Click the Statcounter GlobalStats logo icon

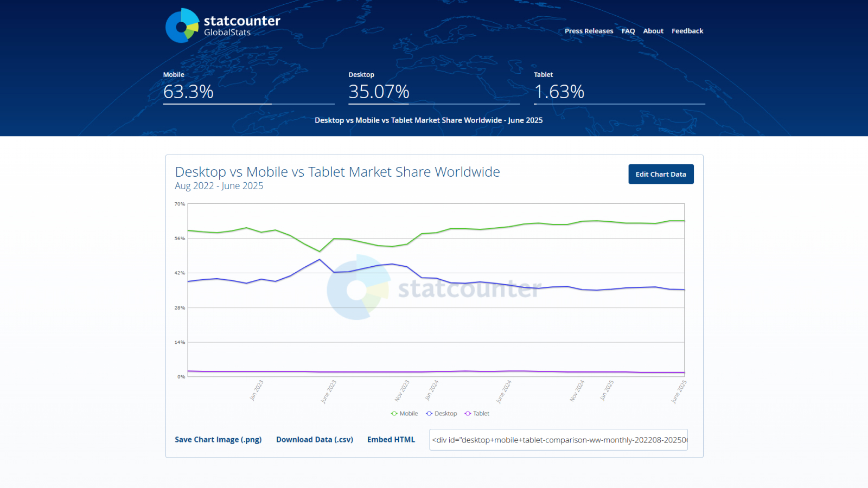pos(182,25)
